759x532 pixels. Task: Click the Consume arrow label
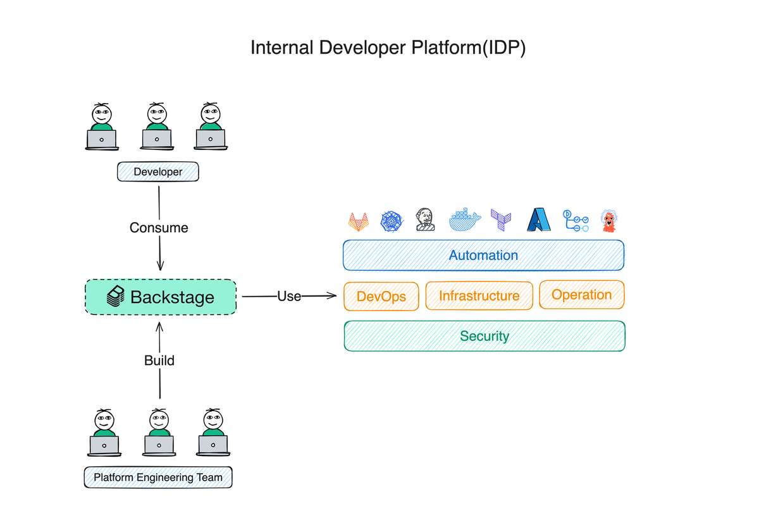159,227
